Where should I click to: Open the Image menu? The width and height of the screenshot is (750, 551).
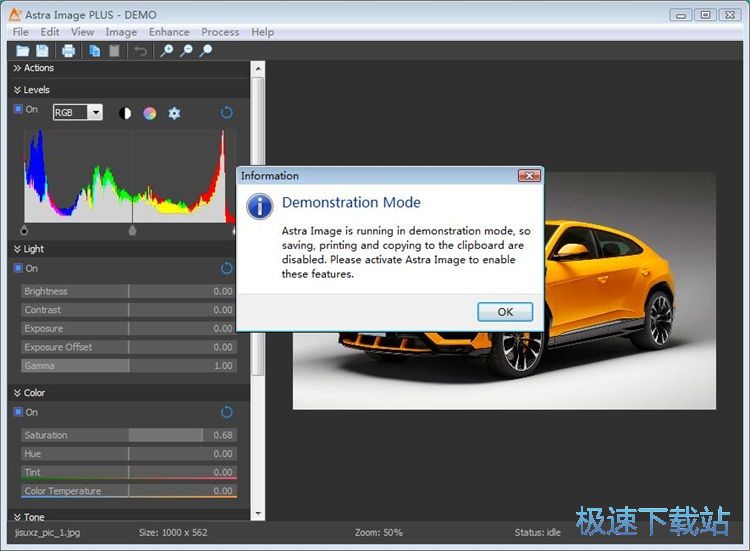(x=121, y=32)
